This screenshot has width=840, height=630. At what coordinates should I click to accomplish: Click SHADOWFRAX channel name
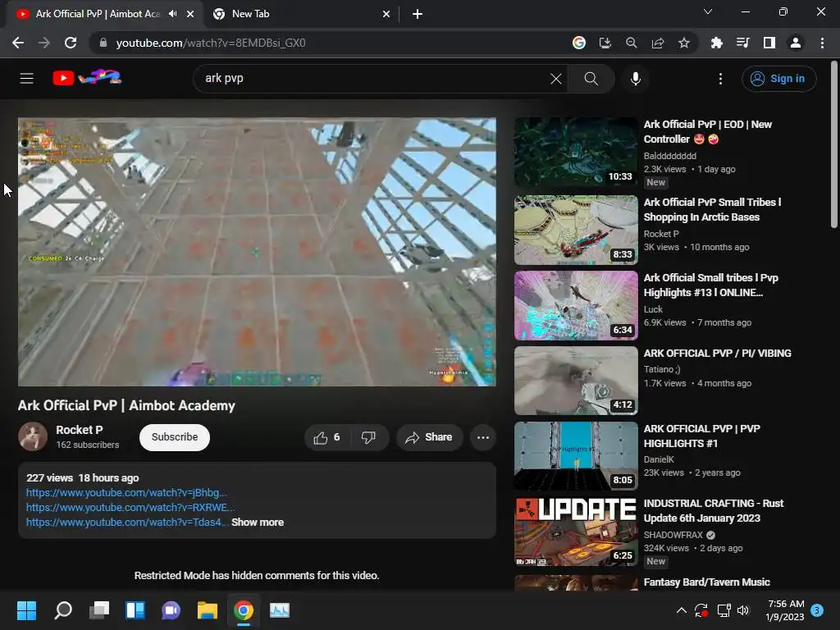pyautogui.click(x=673, y=535)
